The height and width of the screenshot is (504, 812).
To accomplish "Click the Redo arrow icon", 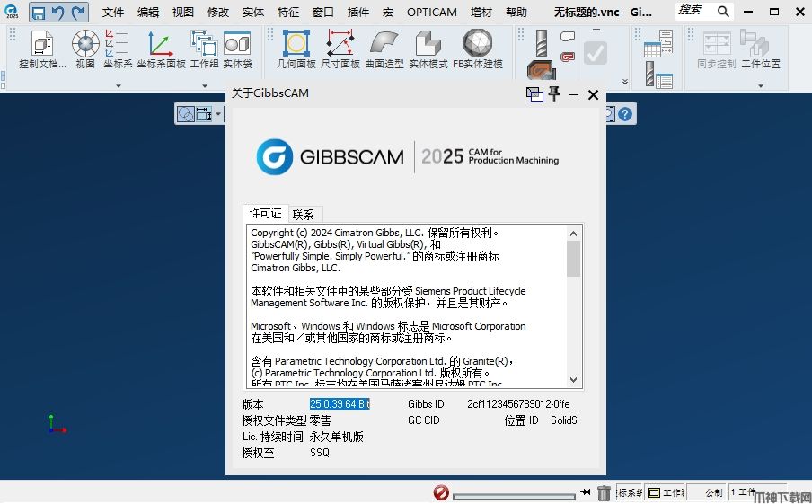I will 77,13.
